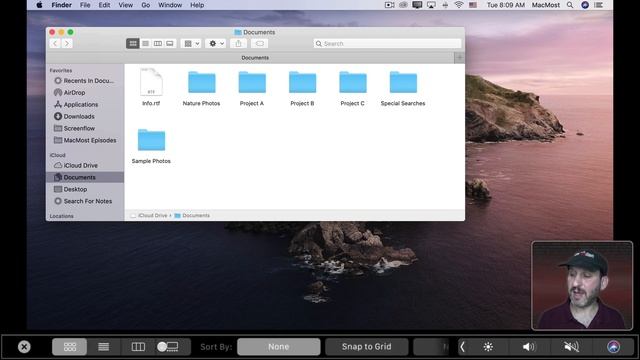Open the group-by dropdown in toolbar

click(191, 43)
